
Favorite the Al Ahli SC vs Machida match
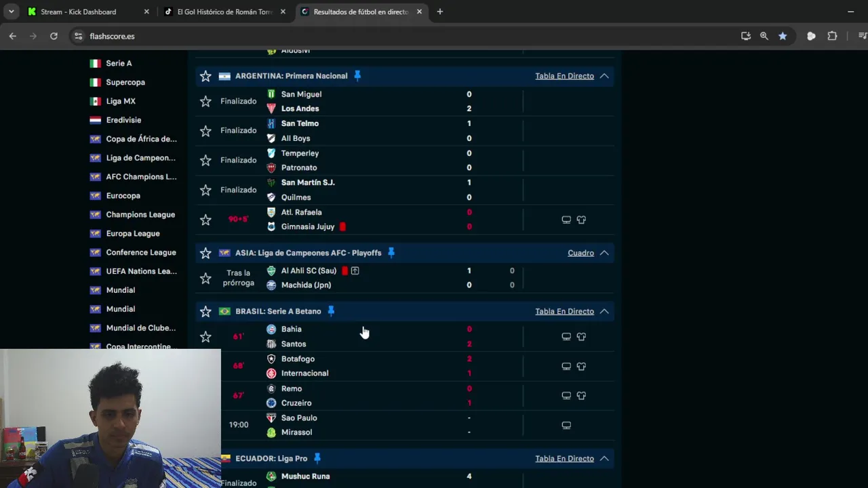(205, 278)
